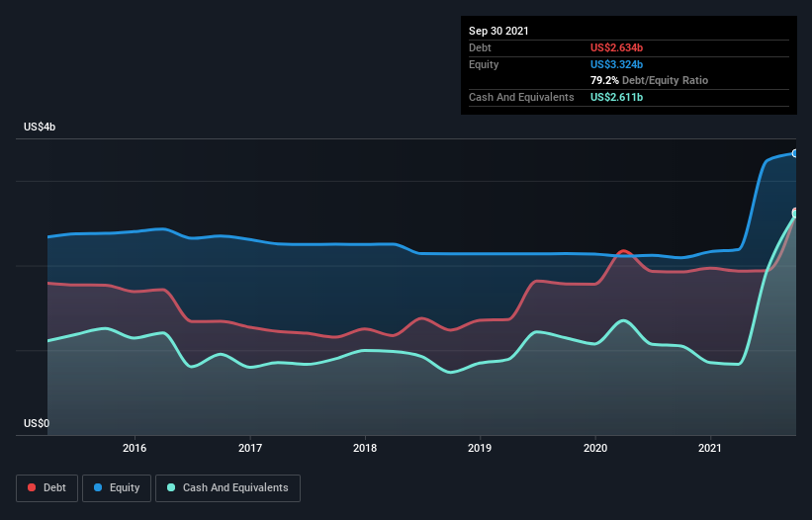Click the 79.2% Debt/Equity Ratio text
The width and height of the screenshot is (812, 520).
point(650,80)
